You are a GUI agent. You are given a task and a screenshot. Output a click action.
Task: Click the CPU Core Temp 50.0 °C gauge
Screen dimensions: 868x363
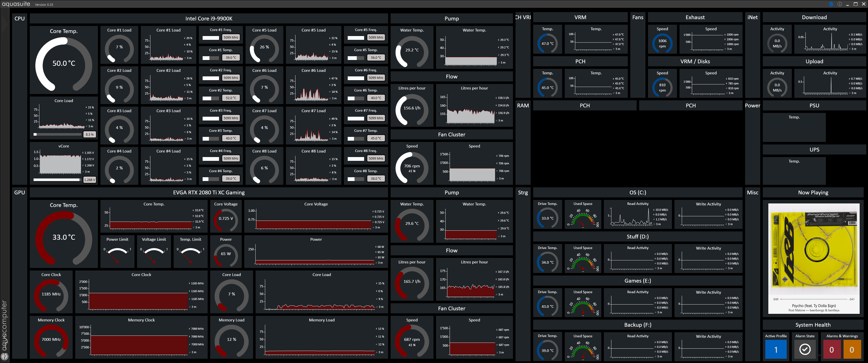click(x=64, y=63)
